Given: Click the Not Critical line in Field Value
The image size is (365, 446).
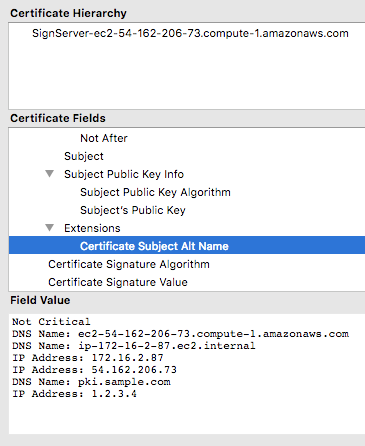Looking at the screenshot, I should [x=51, y=322].
